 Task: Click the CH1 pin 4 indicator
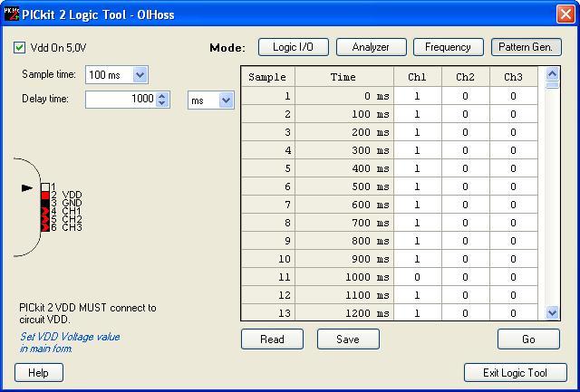[45, 211]
